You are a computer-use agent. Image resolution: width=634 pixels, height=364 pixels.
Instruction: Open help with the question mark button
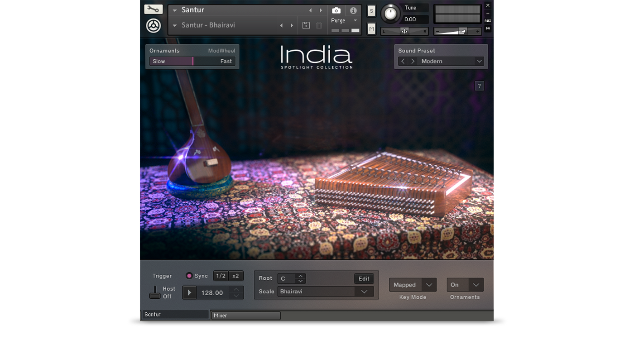pyautogui.click(x=479, y=86)
